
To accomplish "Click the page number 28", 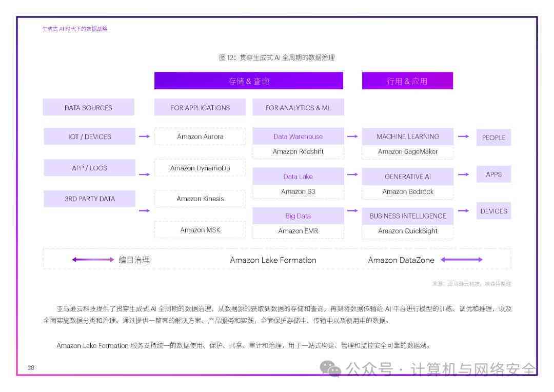I will pyautogui.click(x=31, y=367).
